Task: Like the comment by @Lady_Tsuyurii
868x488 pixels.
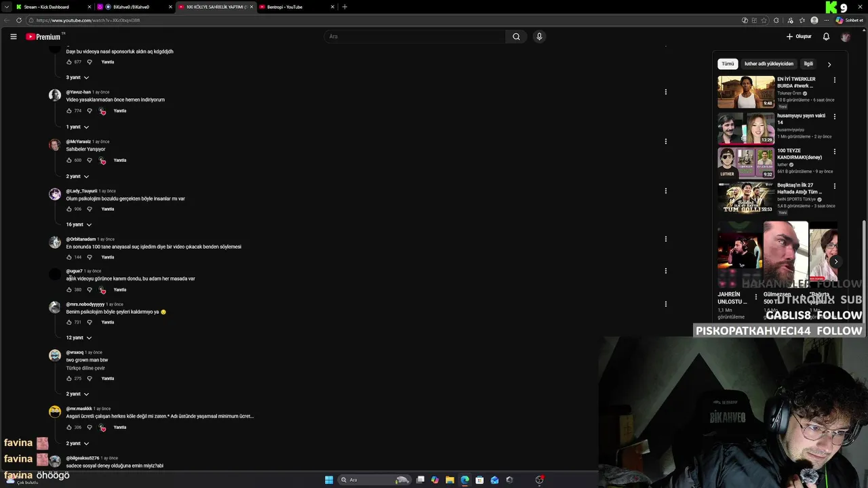Action: click(x=69, y=209)
